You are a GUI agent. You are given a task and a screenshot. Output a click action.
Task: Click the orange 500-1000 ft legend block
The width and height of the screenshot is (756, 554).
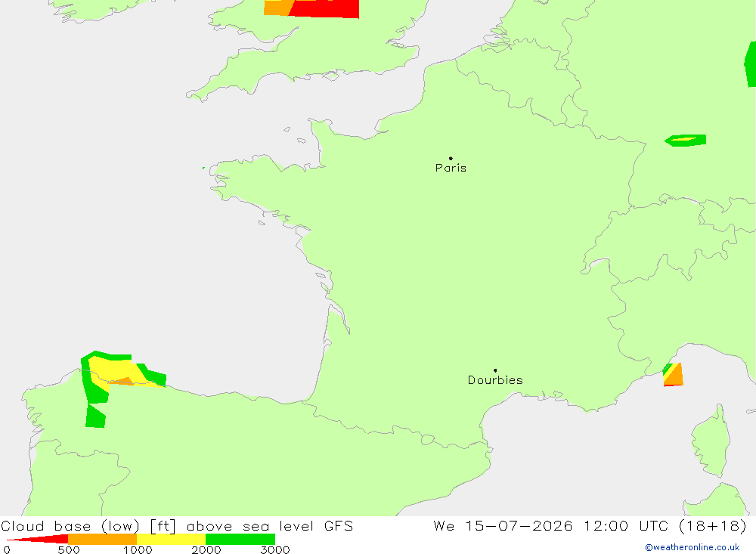click(102, 539)
